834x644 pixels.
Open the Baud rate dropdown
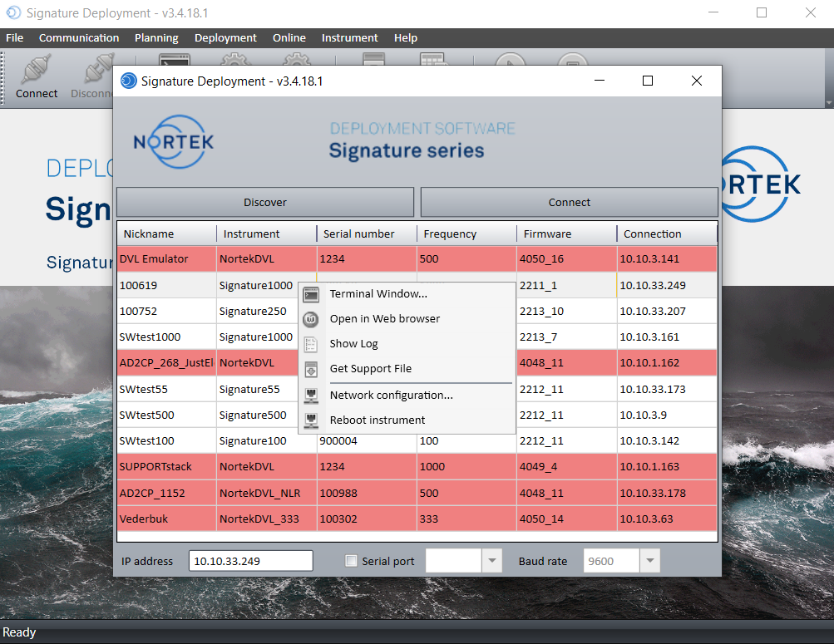(649, 561)
